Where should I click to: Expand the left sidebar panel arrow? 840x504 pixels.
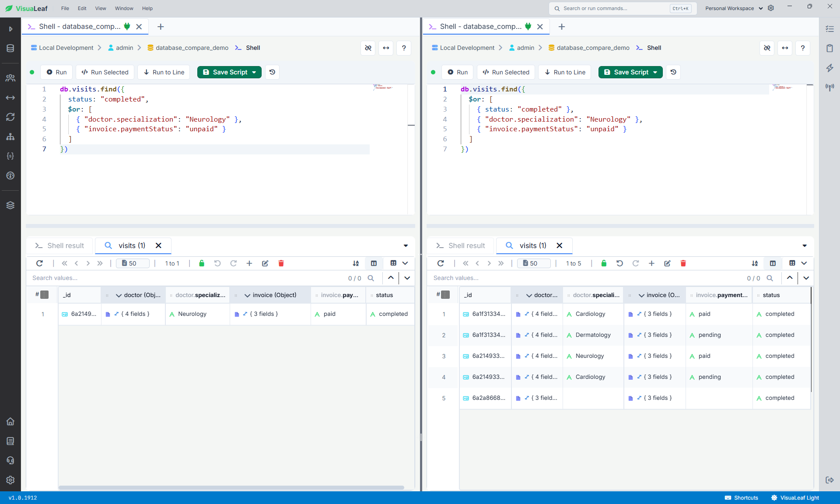(10, 29)
